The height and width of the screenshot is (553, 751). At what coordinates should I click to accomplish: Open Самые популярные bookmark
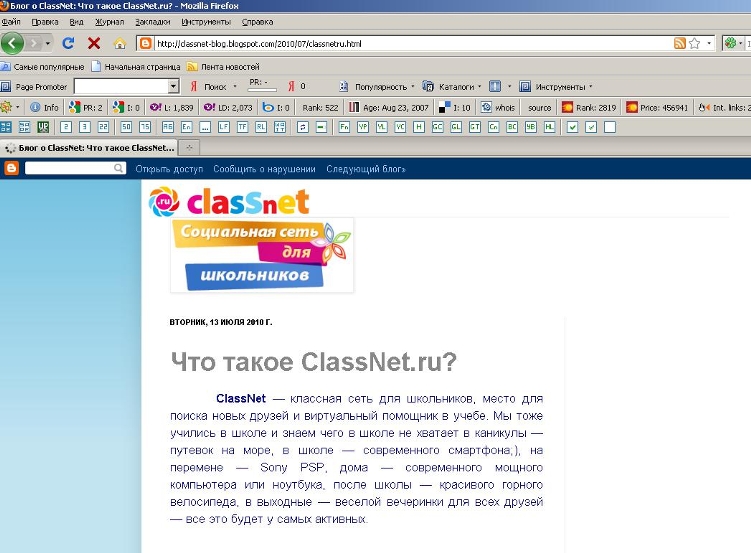(42, 67)
